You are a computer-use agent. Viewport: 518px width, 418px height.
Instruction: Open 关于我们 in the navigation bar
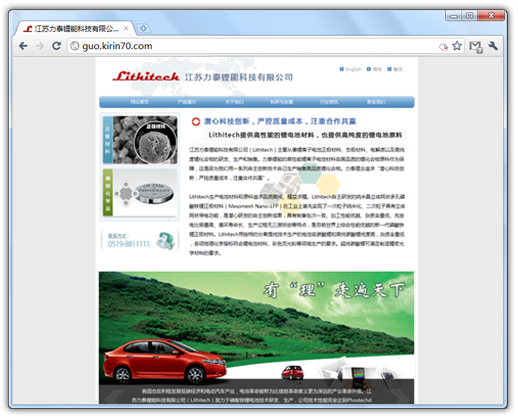(234, 102)
